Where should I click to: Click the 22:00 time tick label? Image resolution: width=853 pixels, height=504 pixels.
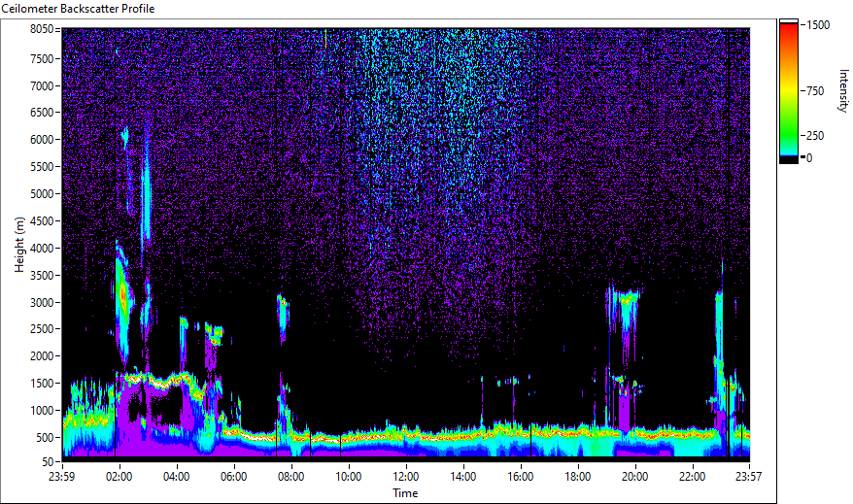pyautogui.click(x=692, y=477)
